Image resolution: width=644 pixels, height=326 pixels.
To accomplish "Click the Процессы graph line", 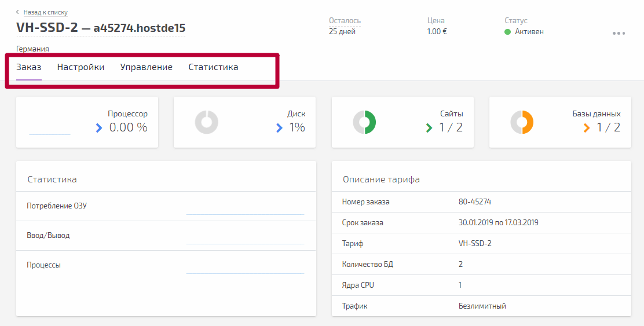I will coord(245,273).
